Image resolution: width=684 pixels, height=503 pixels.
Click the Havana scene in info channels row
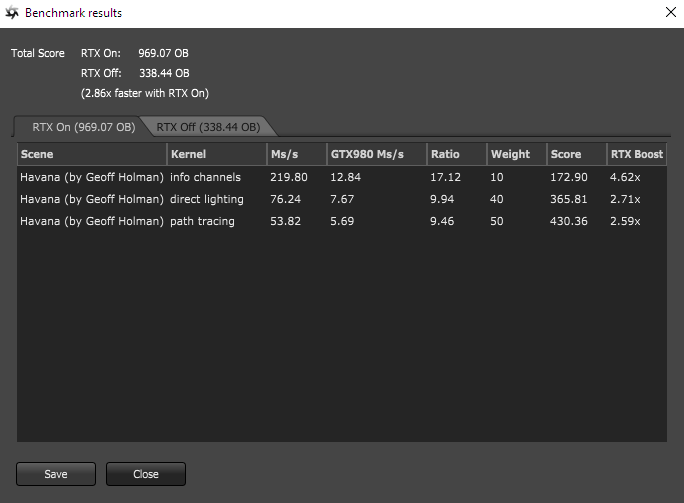92,177
